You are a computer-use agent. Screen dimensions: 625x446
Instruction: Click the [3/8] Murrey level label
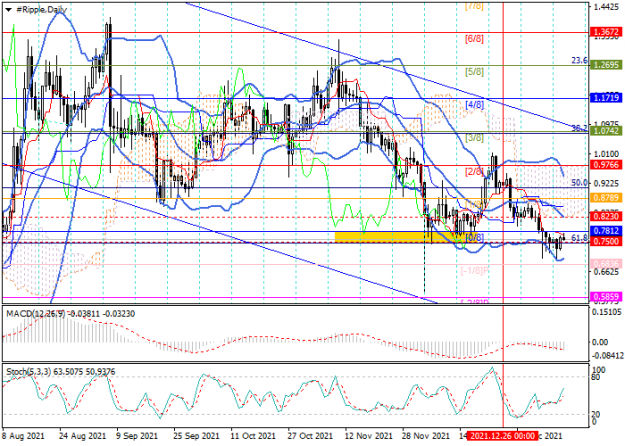tap(474, 138)
